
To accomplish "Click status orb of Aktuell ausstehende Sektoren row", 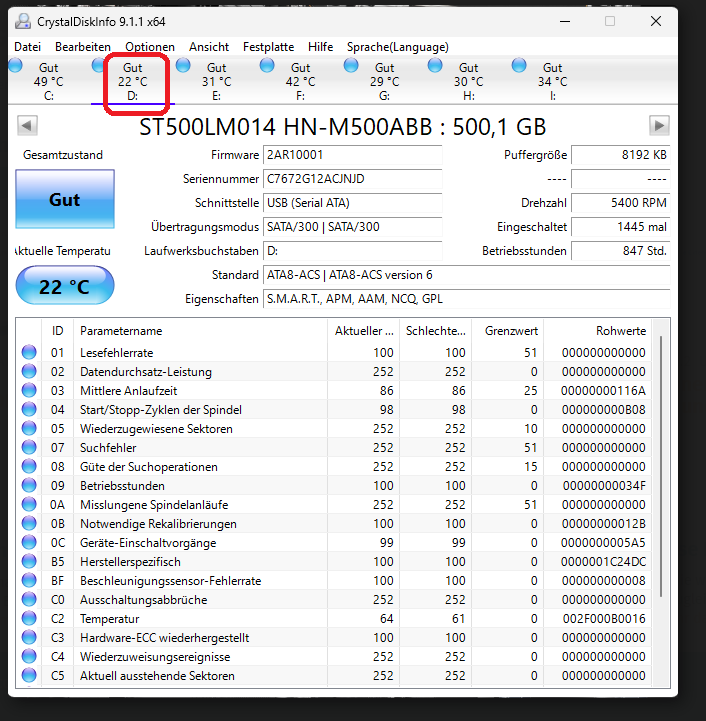I will coord(29,675).
